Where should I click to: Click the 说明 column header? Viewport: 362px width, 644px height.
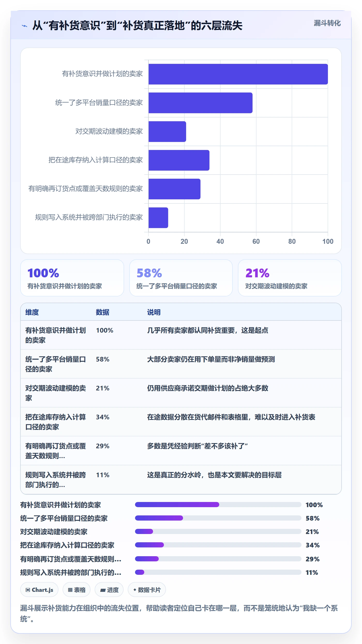[x=154, y=312]
